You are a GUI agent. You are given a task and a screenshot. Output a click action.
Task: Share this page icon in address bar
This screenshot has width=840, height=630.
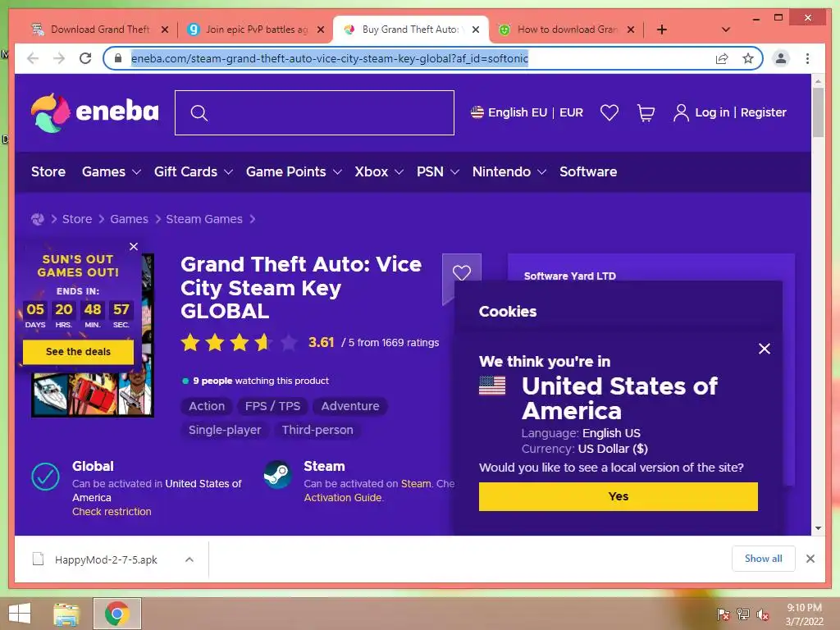(x=722, y=58)
